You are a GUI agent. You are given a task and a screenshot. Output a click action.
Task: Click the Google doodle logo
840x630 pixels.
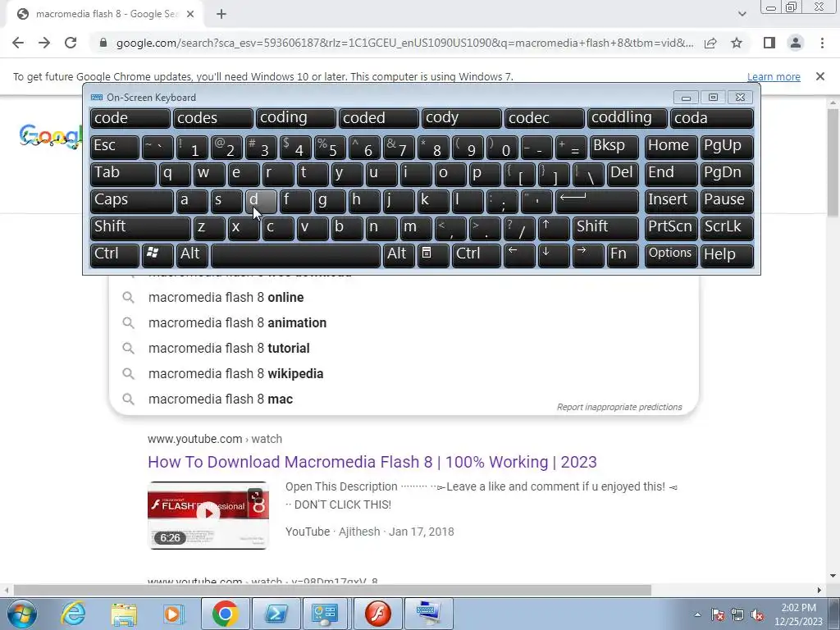coord(50,135)
